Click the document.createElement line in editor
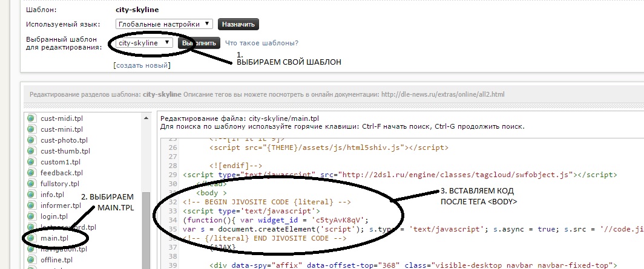644x269 pixels. [413, 229]
